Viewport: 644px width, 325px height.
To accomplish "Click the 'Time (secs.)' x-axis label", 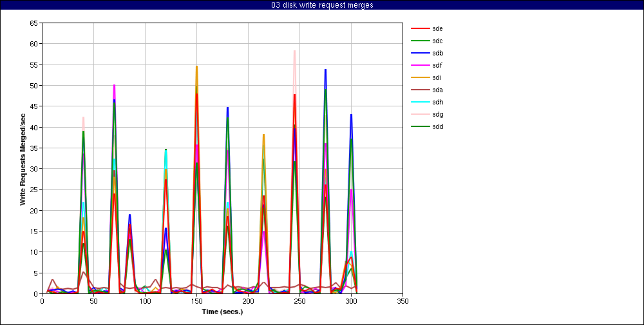I will [222, 311].
